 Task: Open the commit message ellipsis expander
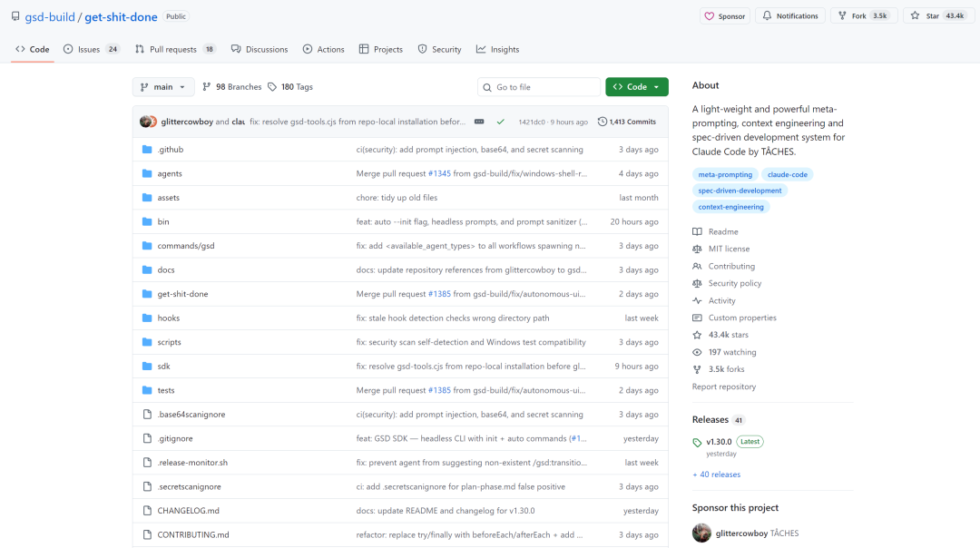pyautogui.click(x=479, y=122)
